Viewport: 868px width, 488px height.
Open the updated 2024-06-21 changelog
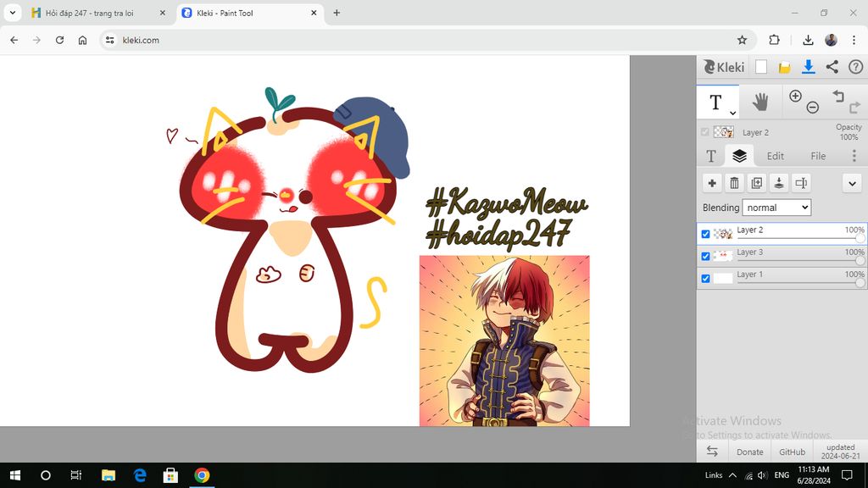840,452
